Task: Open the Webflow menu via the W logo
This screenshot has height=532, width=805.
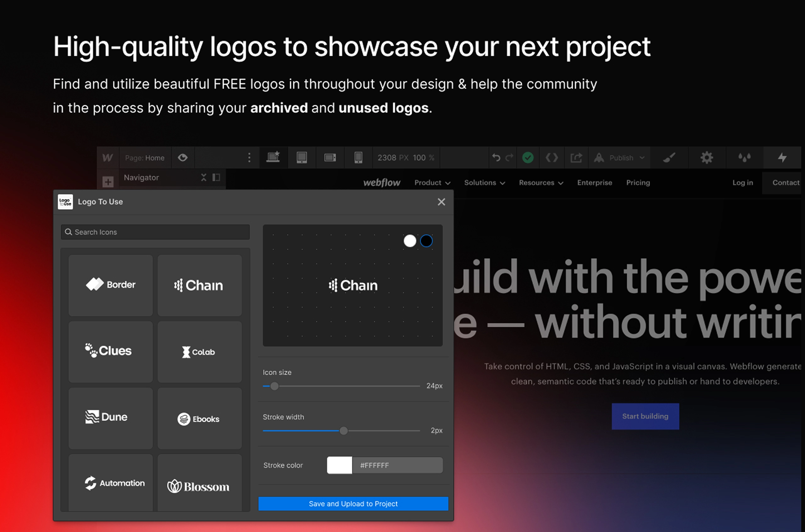Action: pos(108,158)
